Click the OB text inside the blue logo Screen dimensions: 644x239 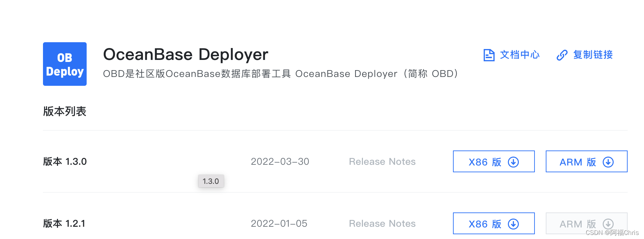click(64, 58)
